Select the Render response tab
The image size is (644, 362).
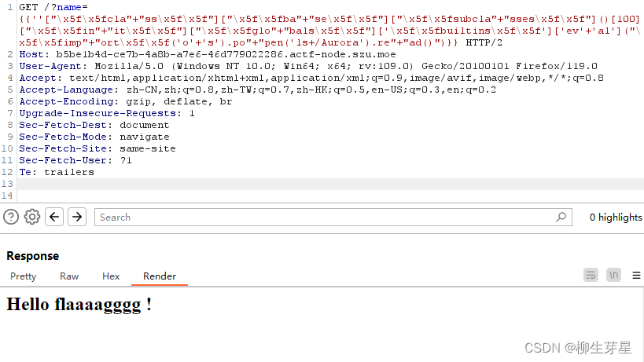click(x=160, y=276)
